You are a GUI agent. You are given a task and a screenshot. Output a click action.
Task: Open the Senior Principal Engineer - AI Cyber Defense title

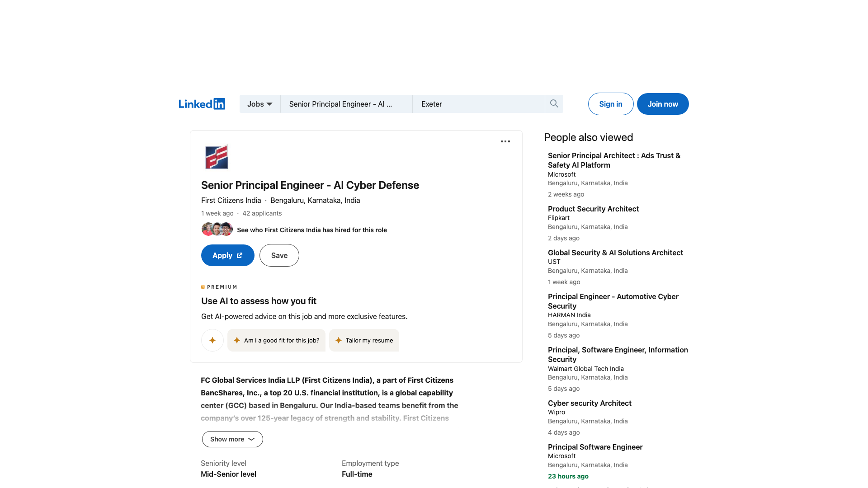(x=310, y=185)
